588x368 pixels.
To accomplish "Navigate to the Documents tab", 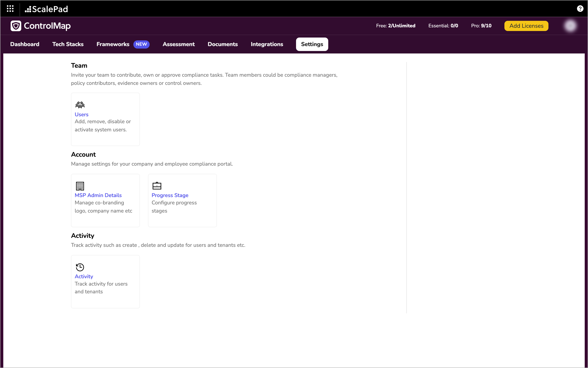I will click(x=223, y=44).
